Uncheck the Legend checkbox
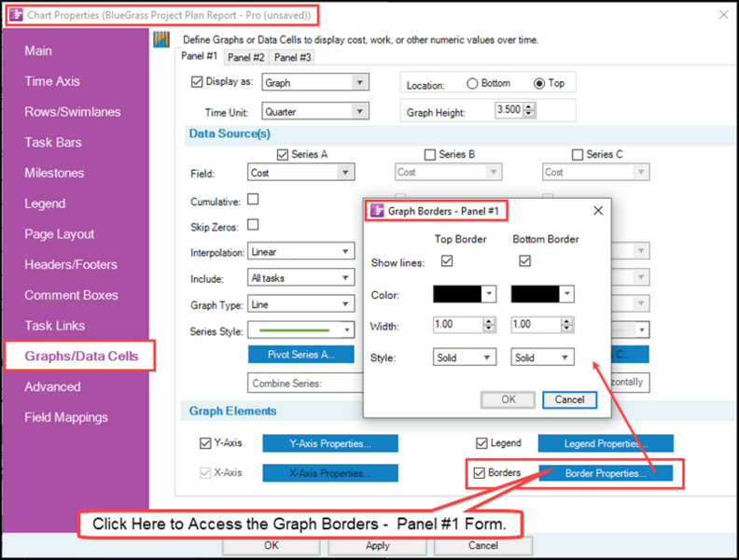The height and width of the screenshot is (560, 739). [481, 443]
